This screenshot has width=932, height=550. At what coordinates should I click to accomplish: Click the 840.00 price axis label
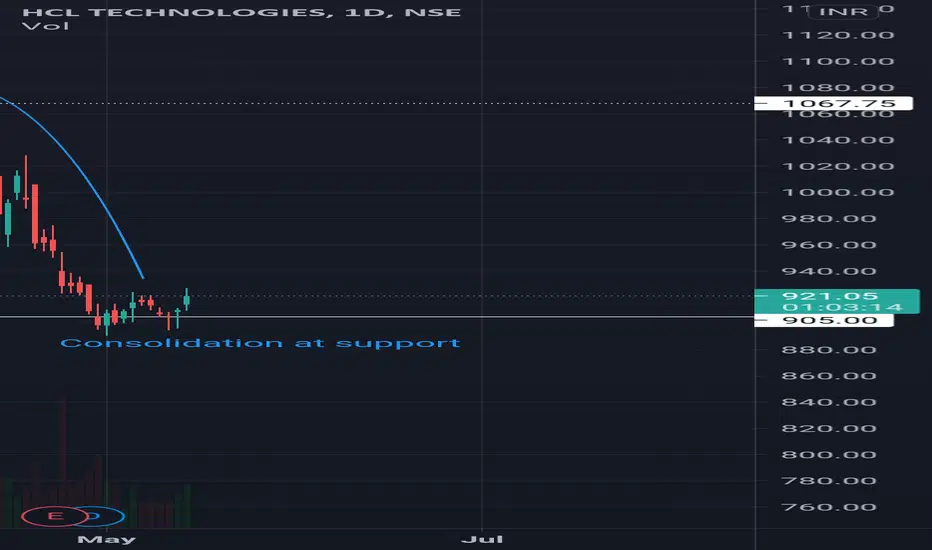829,403
